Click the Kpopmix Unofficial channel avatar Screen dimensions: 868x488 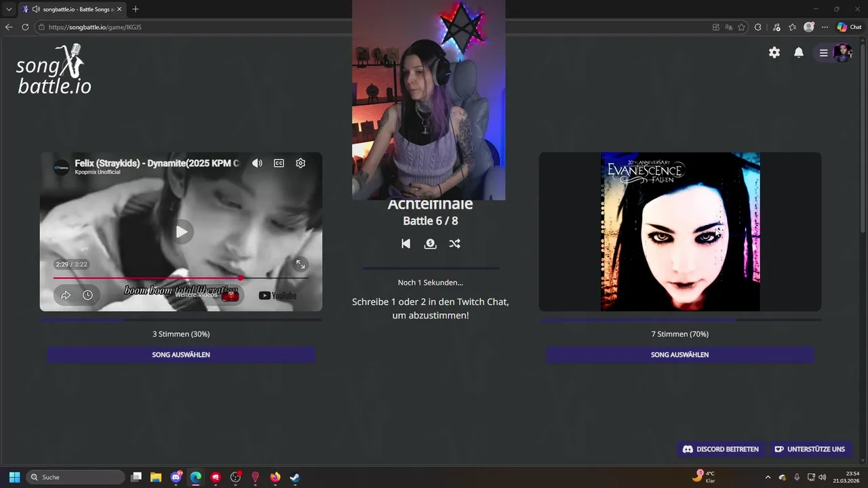62,167
